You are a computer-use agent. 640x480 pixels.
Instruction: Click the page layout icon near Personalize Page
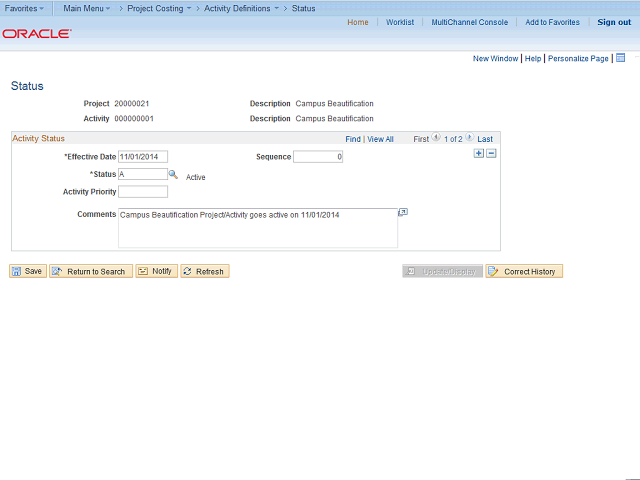pyautogui.click(x=620, y=58)
